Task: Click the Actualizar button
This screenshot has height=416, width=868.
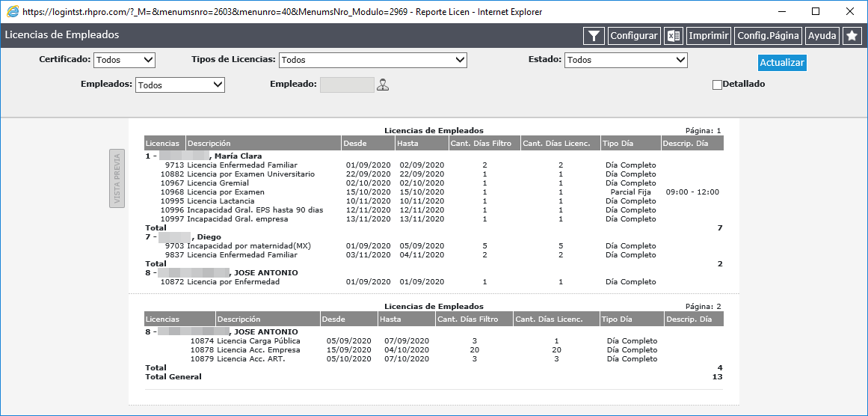Action: (781, 63)
